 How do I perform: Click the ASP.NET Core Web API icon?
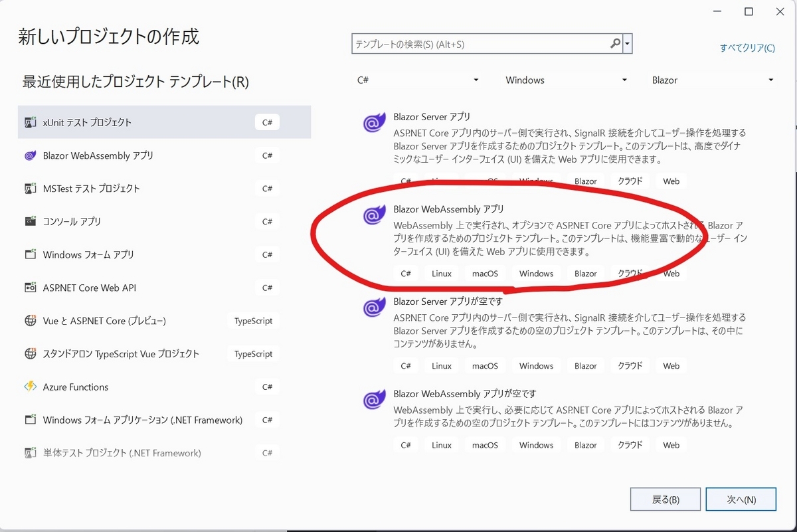30,288
